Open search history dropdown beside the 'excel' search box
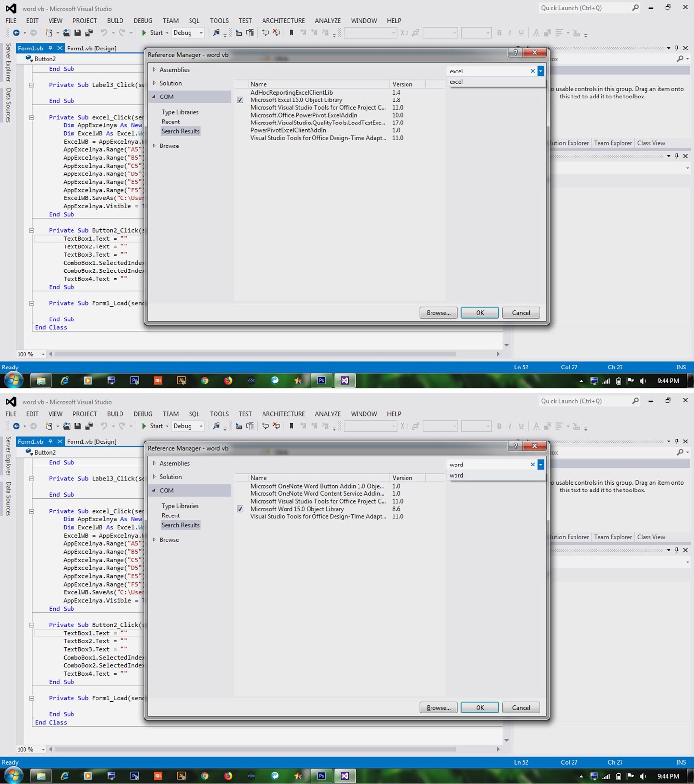694x784 pixels. click(541, 71)
